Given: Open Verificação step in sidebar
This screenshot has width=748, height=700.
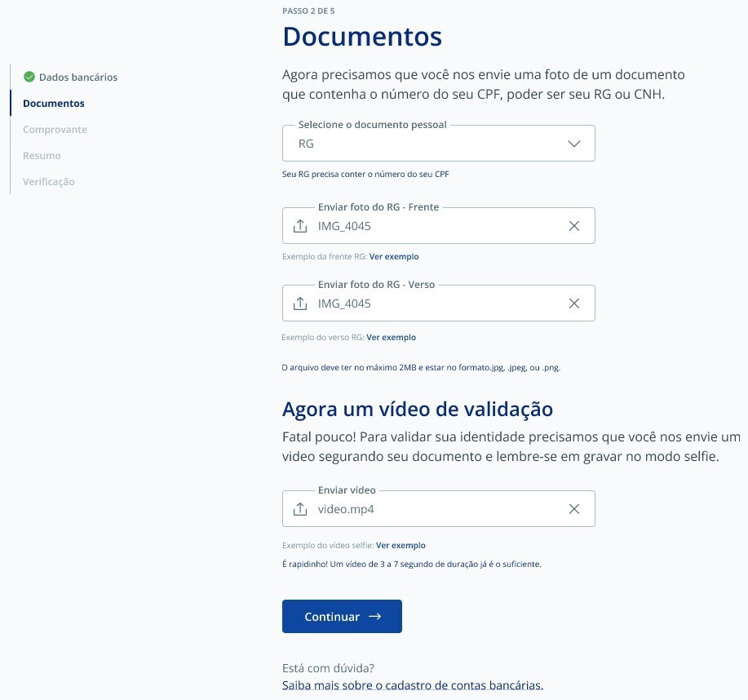Looking at the screenshot, I should coord(49,182).
